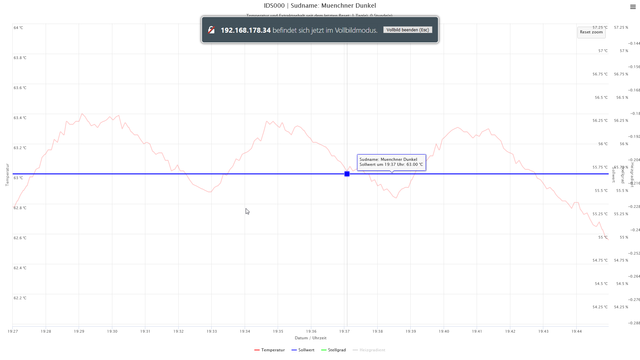Click the vertical Temperatur left axis title
Viewport: 640px width, 360px height.
(x=7, y=175)
